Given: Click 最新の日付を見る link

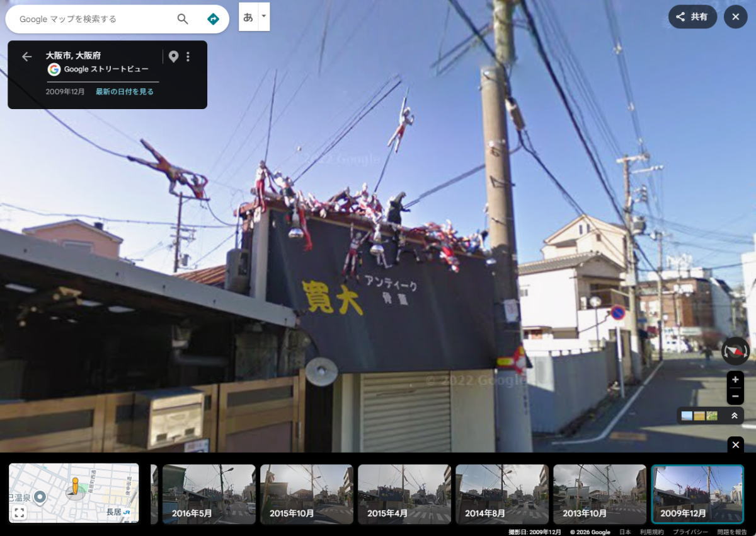Looking at the screenshot, I should coord(125,91).
